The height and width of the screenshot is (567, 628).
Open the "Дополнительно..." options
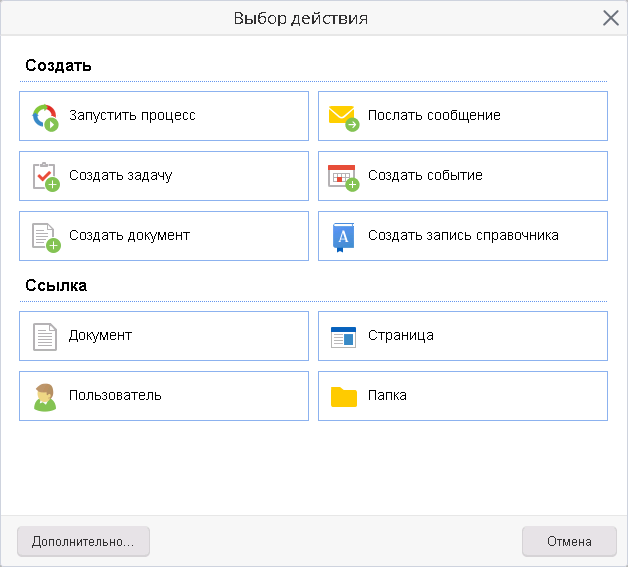pos(83,541)
